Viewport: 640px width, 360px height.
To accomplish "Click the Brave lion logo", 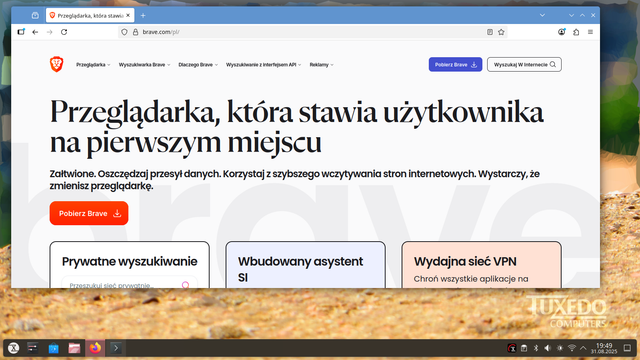I will [x=56, y=64].
